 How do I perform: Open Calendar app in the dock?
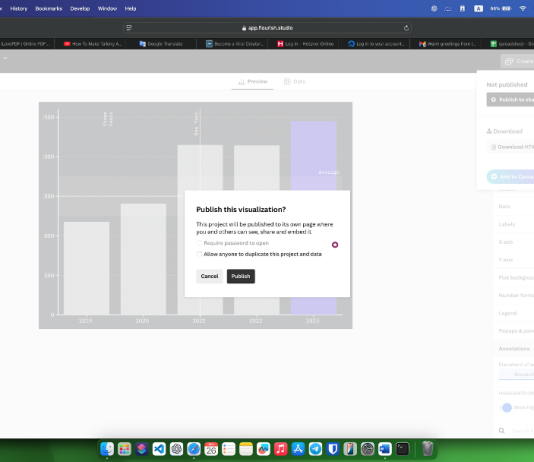[211, 449]
